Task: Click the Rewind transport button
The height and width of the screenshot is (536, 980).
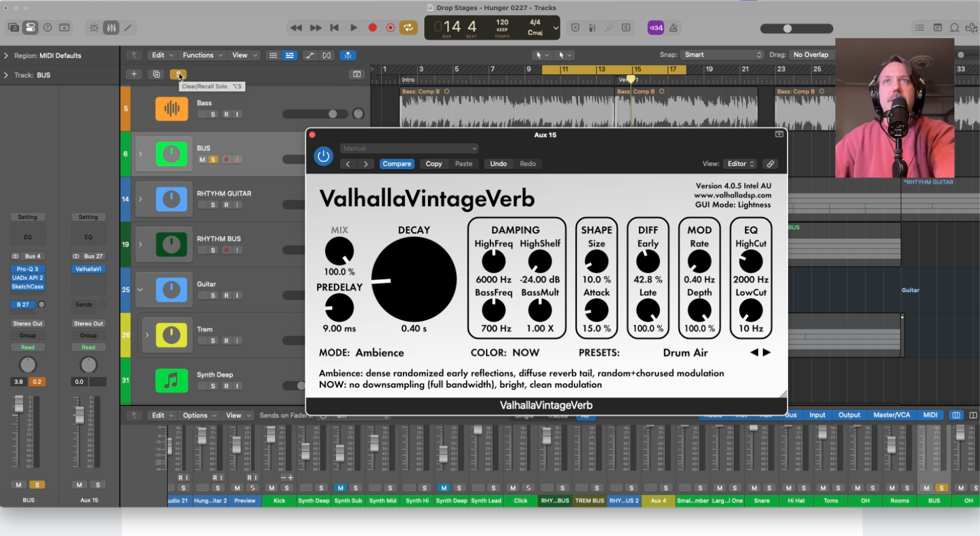Action: click(296, 28)
